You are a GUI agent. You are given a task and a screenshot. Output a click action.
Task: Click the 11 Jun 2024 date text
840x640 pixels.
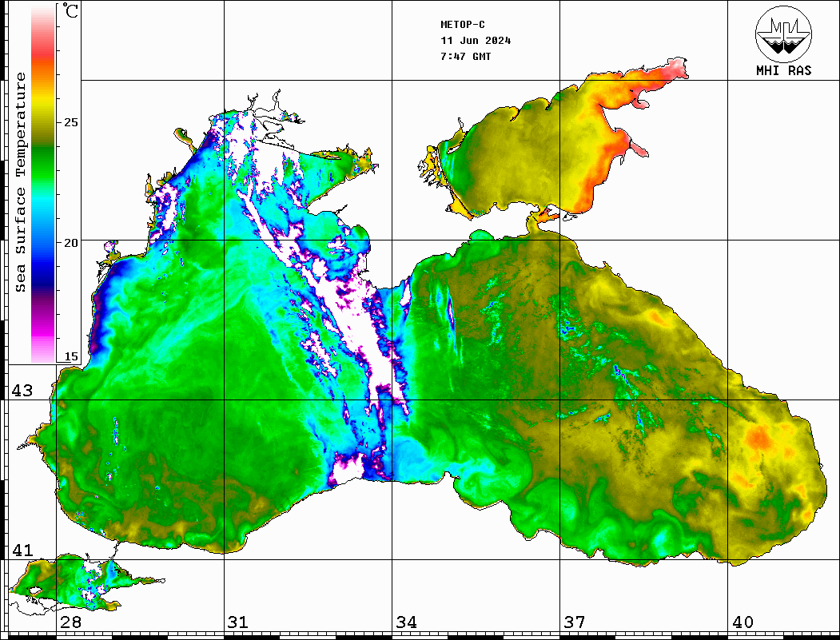coord(476,41)
